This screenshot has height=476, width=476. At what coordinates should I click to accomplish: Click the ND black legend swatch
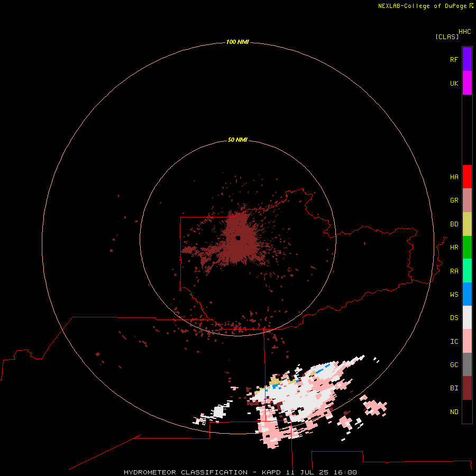click(x=467, y=411)
